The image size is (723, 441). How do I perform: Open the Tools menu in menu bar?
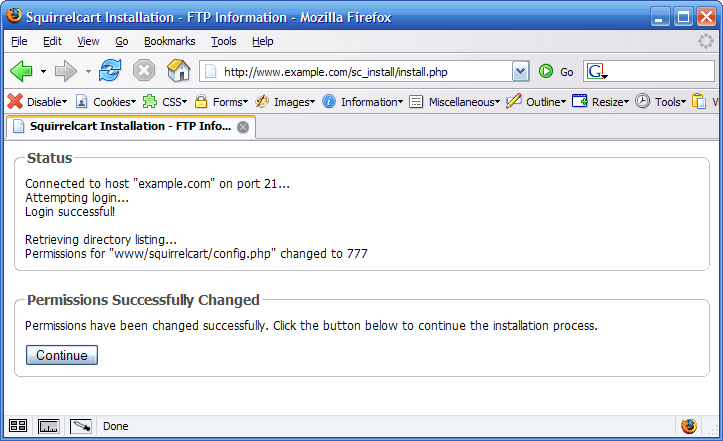coord(224,41)
